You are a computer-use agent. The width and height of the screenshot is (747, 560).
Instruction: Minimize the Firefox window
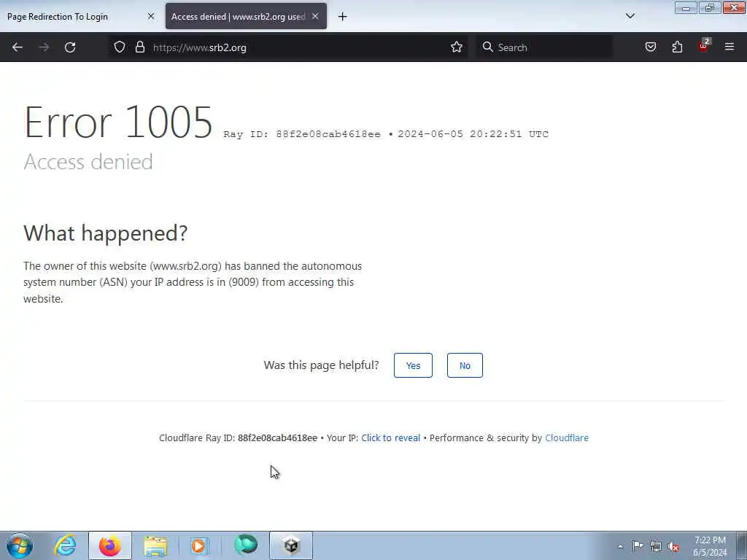686,8
